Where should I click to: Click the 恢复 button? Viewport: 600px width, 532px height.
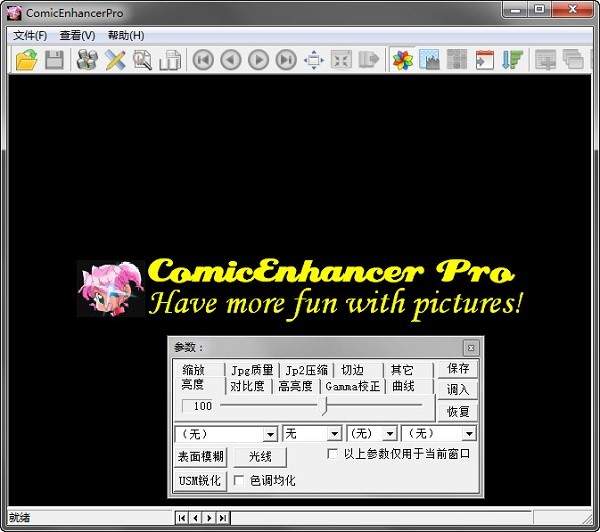458,412
